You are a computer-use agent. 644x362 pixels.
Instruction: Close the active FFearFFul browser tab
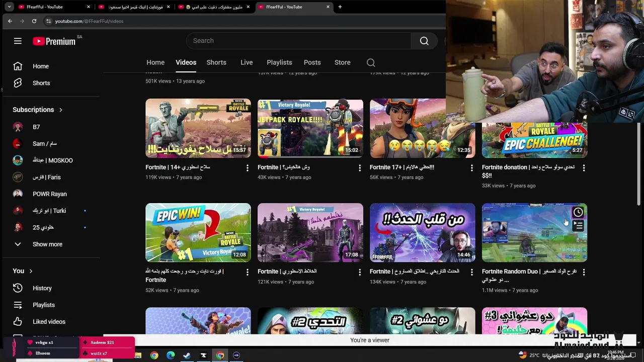328,7
